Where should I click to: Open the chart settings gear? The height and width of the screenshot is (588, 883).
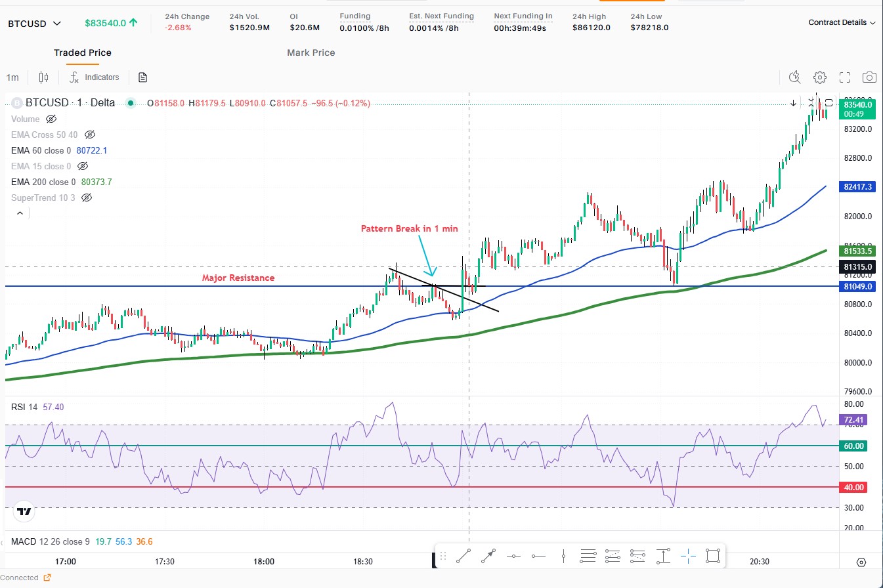click(819, 77)
